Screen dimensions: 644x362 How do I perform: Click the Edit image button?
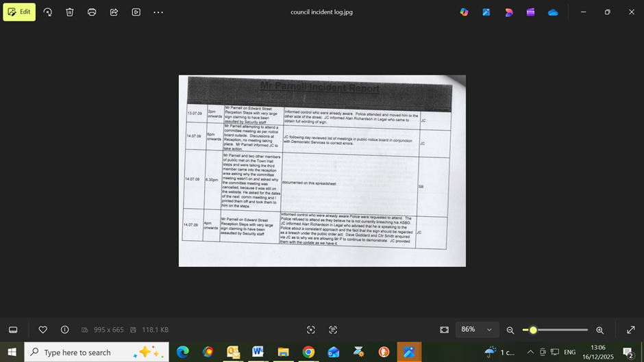[x=19, y=12]
